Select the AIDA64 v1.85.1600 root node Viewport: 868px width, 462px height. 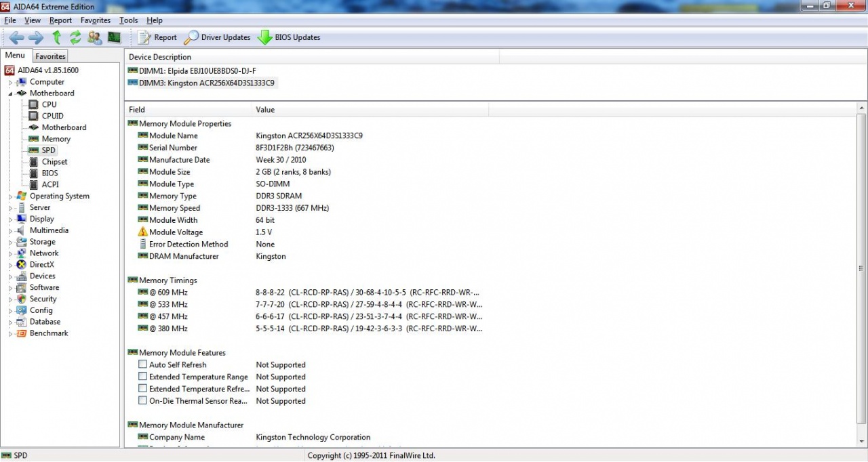point(41,70)
